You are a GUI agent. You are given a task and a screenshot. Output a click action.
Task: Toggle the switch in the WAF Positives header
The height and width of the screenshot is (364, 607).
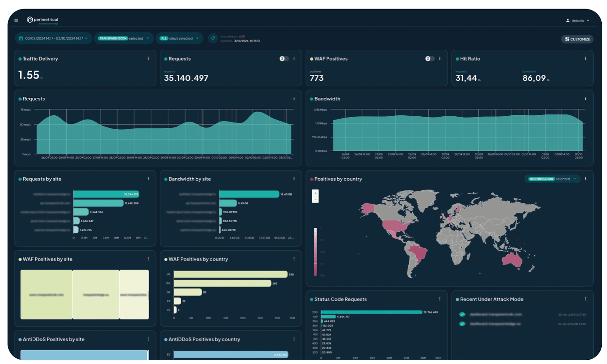point(430,58)
